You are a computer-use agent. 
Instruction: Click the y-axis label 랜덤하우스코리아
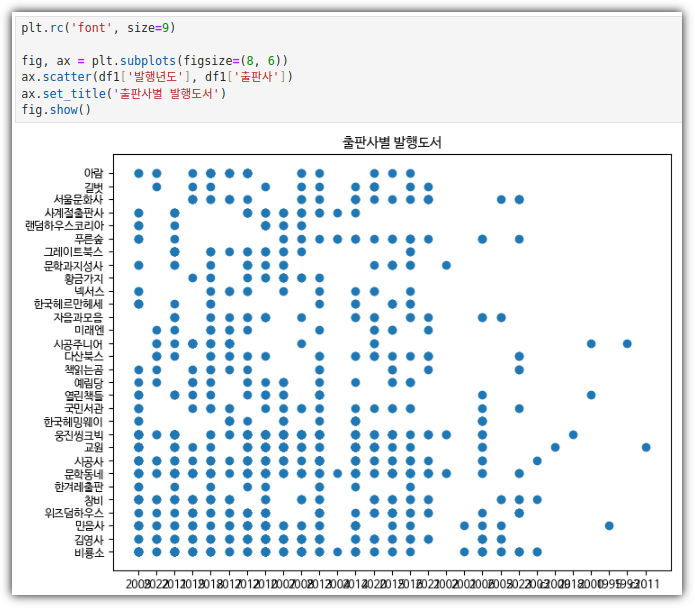coord(64,226)
